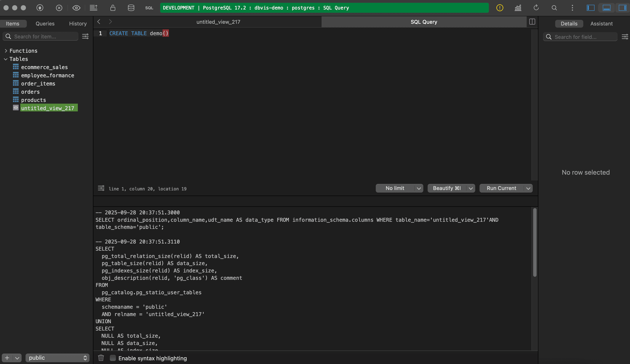
Task: Click the yellow warning alert icon
Action: tap(499, 8)
